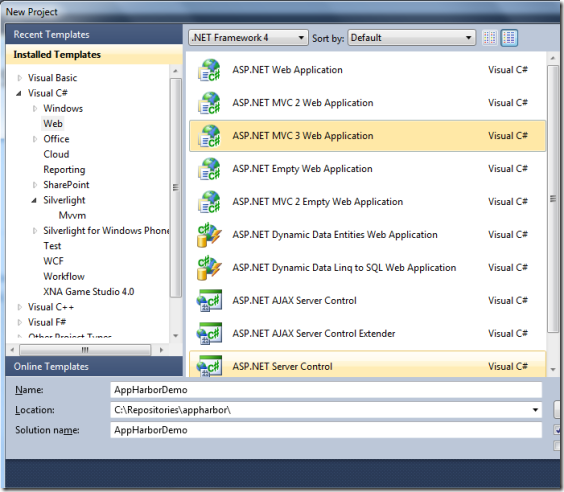Screen dimensions: 564x492
Task: Select the Workflow template category
Action: 64,277
